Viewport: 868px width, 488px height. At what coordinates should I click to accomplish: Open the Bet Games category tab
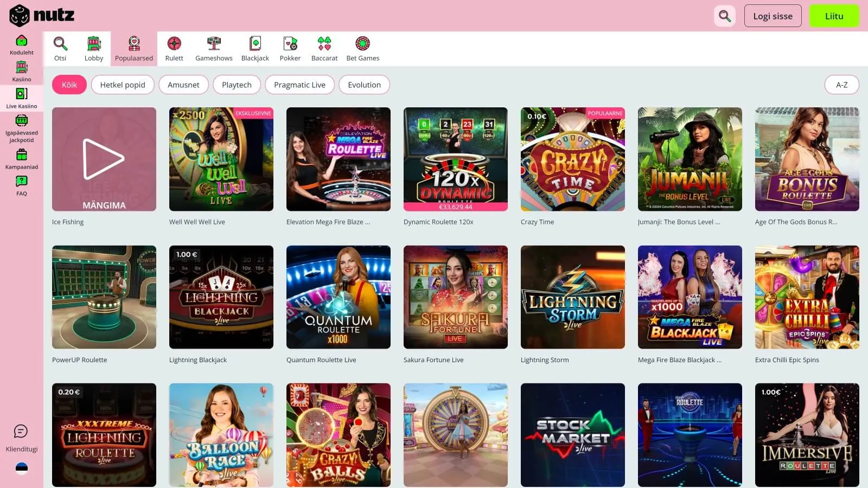pyautogui.click(x=362, y=49)
